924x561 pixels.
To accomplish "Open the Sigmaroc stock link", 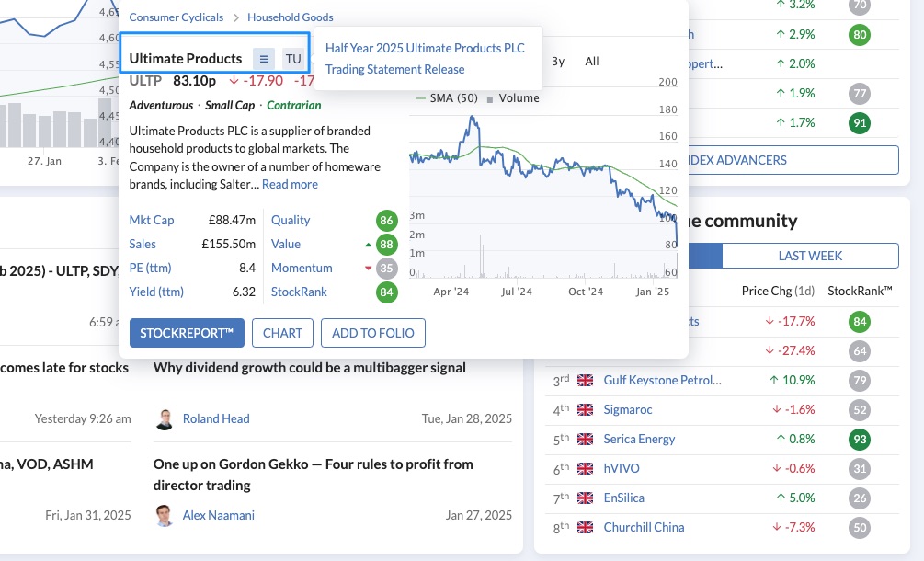I will (628, 409).
